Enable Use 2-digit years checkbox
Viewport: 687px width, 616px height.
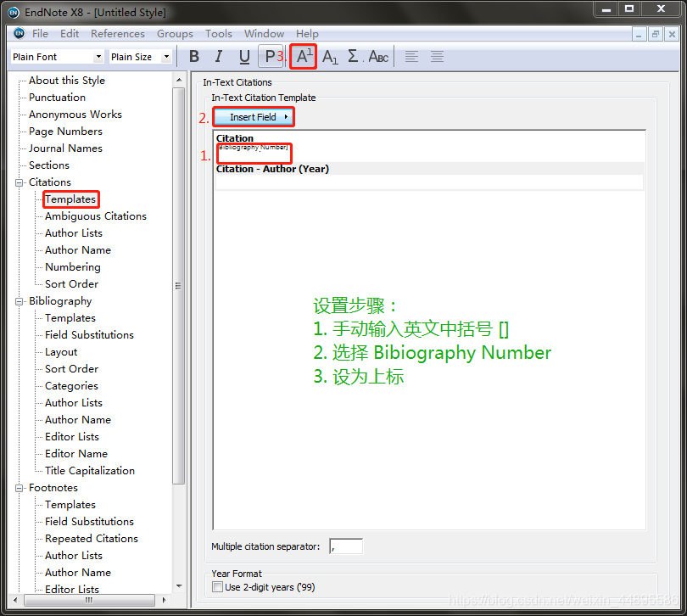click(217, 587)
